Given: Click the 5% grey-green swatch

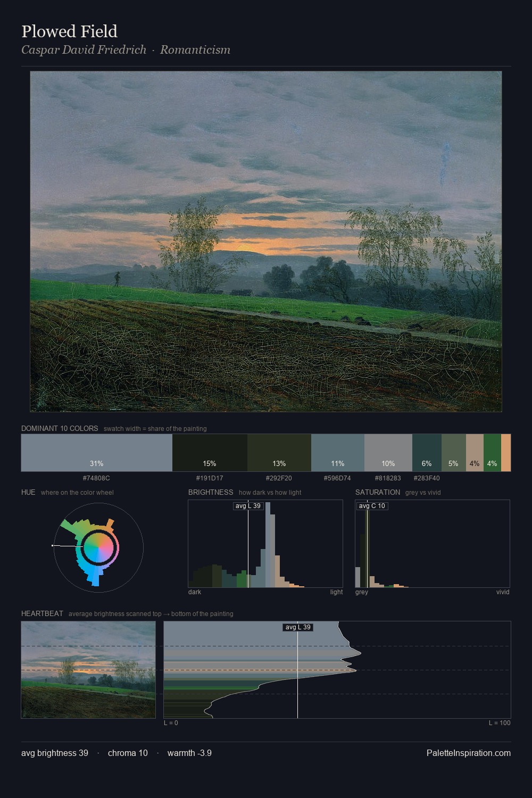Looking at the screenshot, I should [454, 453].
